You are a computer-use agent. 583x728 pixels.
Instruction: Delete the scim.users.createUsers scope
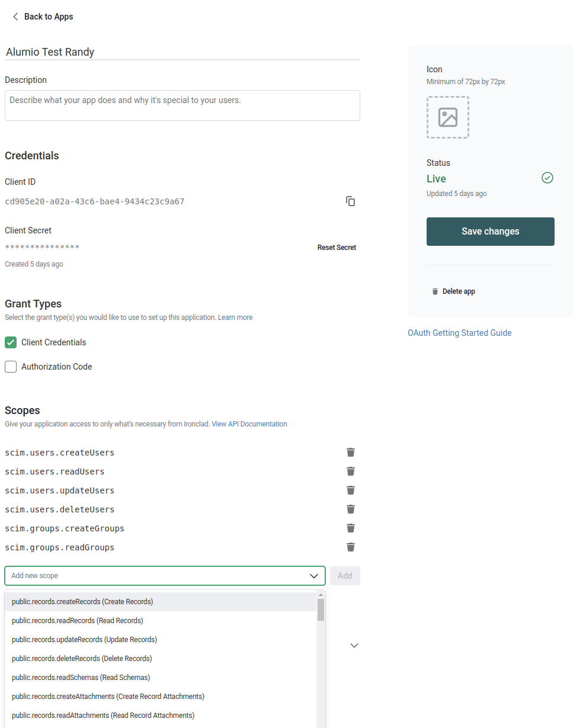(x=351, y=453)
